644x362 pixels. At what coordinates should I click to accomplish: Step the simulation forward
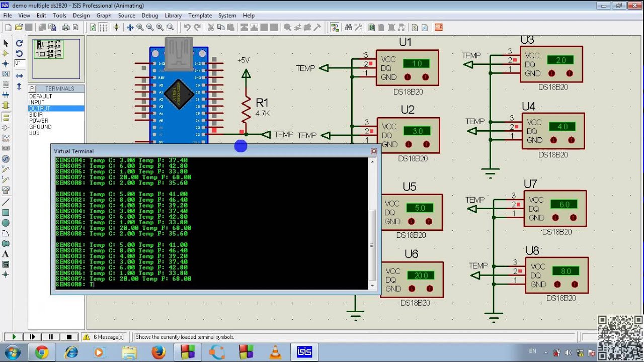[x=33, y=337]
